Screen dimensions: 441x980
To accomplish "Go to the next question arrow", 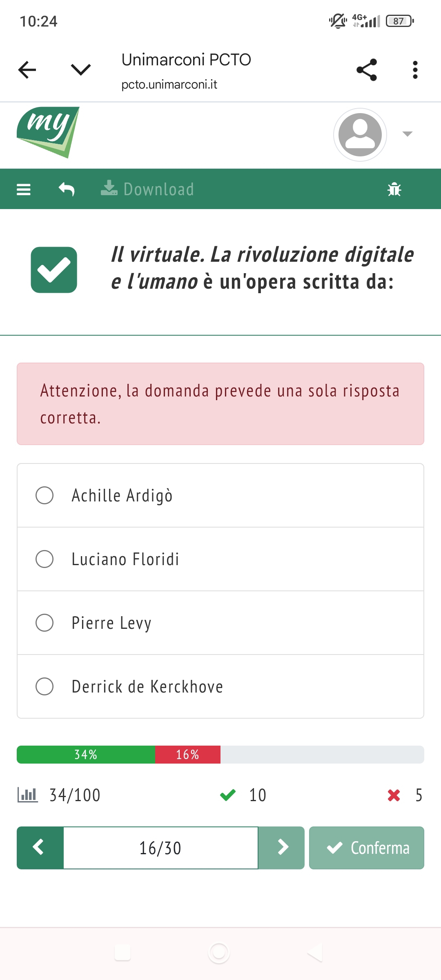I will pos(281,848).
